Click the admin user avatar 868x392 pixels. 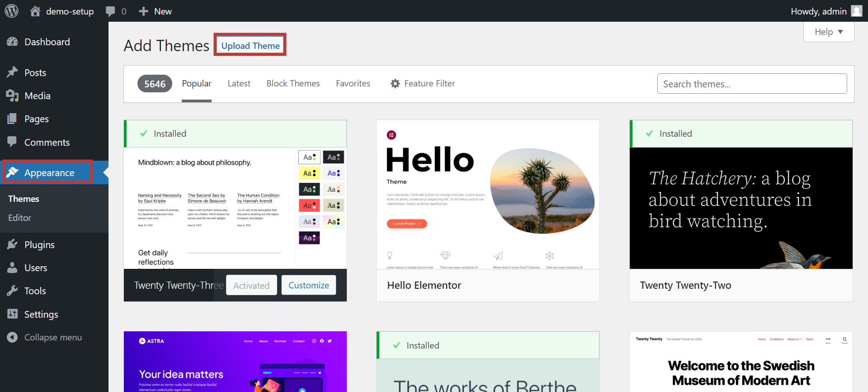(x=856, y=11)
